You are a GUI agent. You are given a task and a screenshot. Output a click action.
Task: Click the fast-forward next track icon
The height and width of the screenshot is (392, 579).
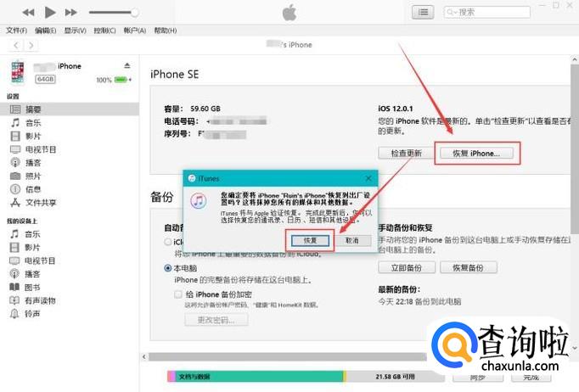(x=71, y=13)
